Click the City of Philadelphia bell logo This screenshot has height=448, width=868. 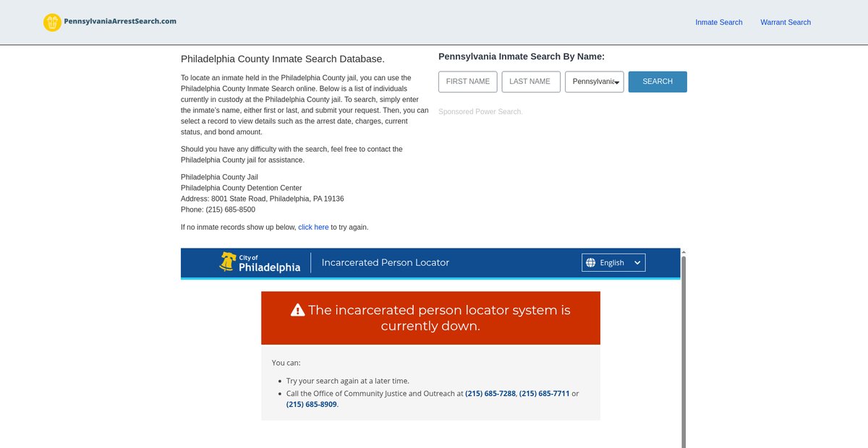(x=228, y=262)
